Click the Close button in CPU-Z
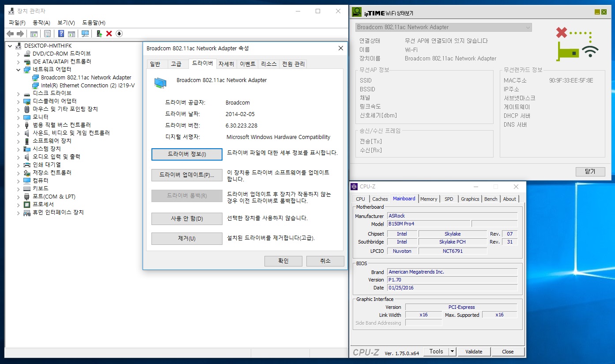Viewport: 615px width, 364px height. (x=508, y=352)
